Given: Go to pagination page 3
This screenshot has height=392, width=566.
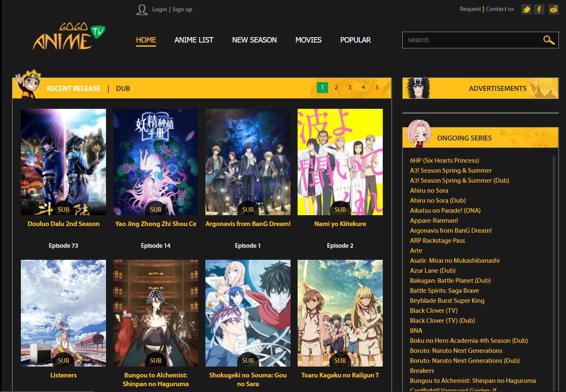Looking at the screenshot, I should tap(350, 87).
